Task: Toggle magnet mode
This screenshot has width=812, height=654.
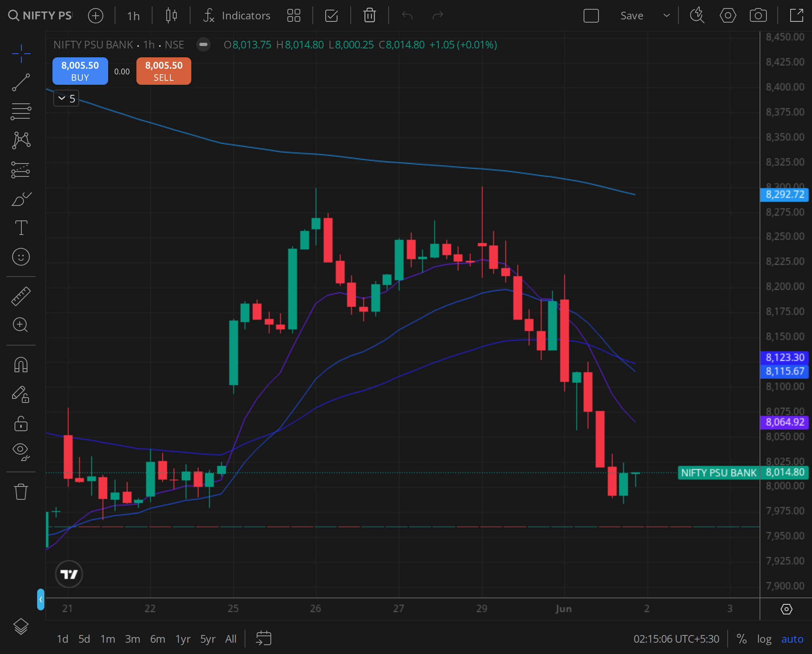Action: pyautogui.click(x=21, y=365)
